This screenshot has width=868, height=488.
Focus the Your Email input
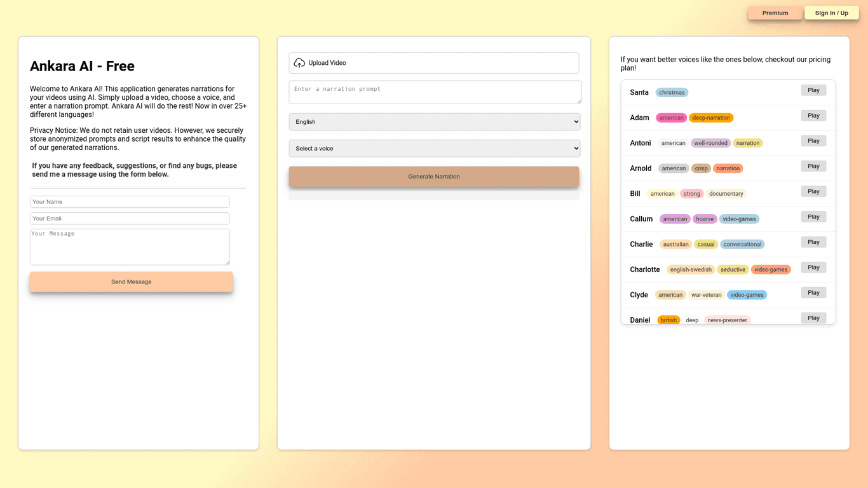pos(130,219)
